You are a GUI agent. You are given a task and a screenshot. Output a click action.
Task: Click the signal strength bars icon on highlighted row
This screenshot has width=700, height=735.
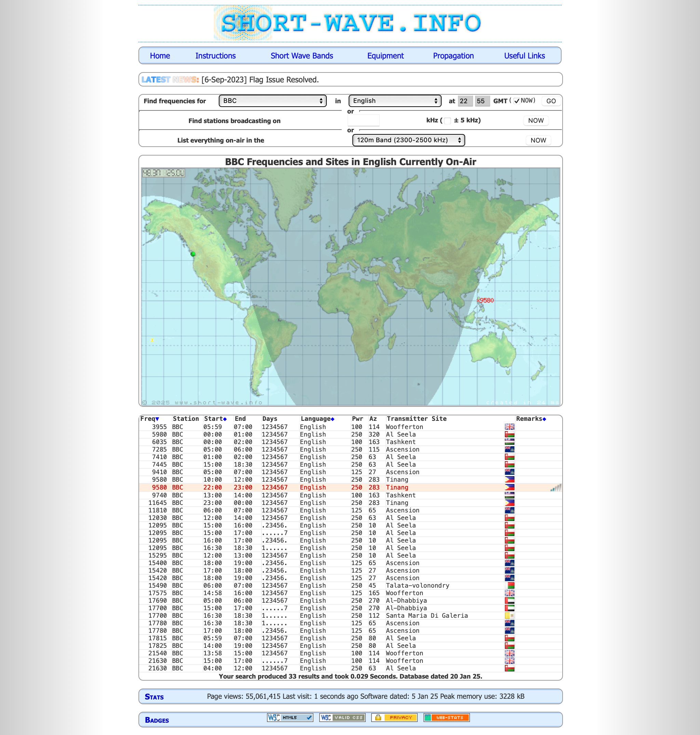556,487
